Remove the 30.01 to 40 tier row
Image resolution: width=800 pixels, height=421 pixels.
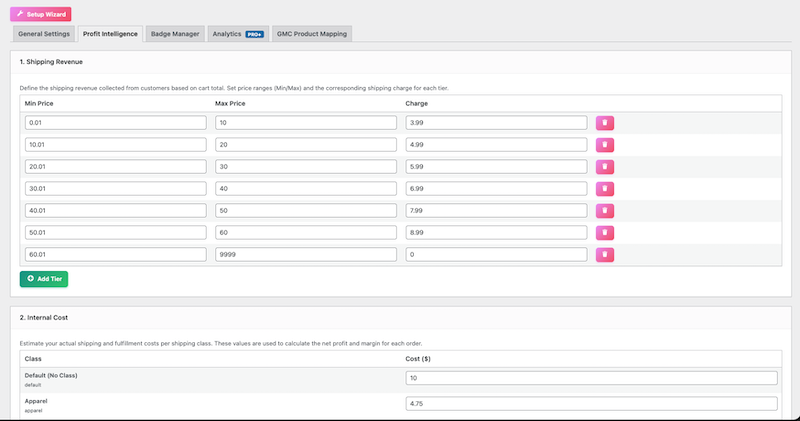coord(605,189)
